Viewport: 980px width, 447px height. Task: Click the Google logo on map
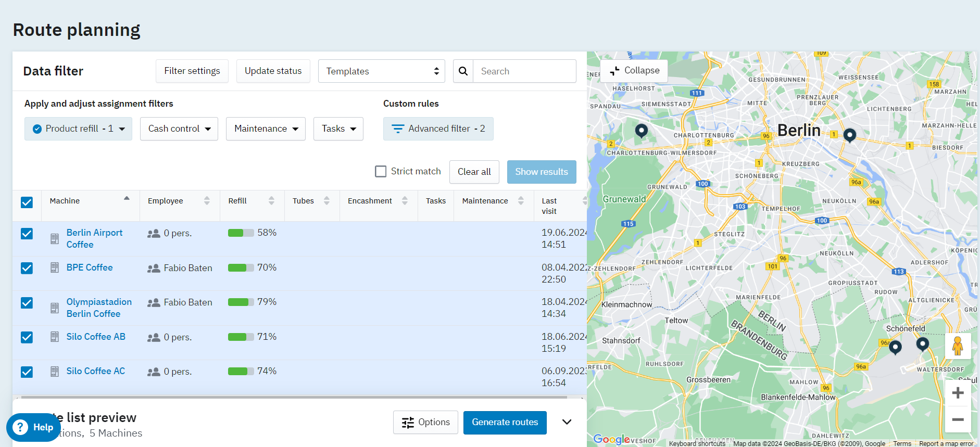point(612,439)
